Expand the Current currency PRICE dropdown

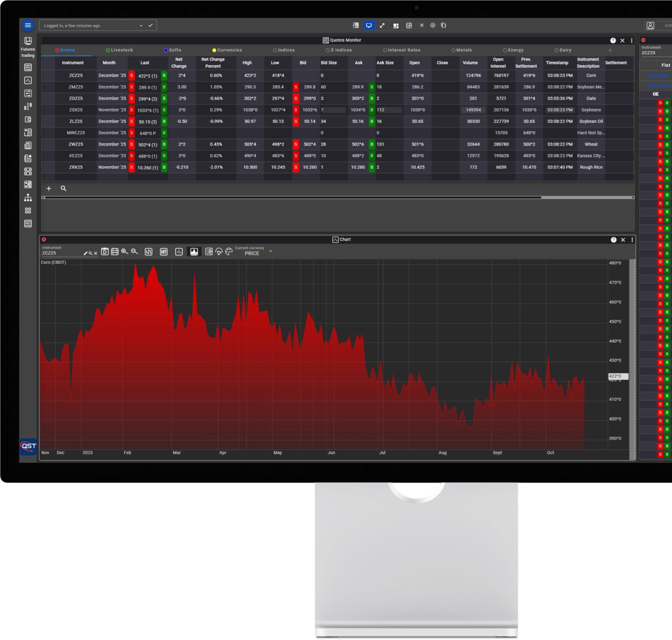point(271,251)
